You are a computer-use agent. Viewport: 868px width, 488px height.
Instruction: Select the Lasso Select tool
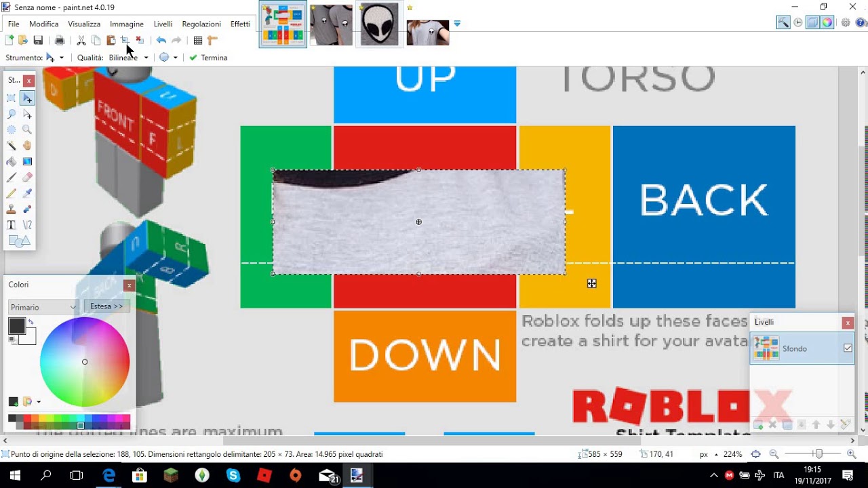coord(12,114)
